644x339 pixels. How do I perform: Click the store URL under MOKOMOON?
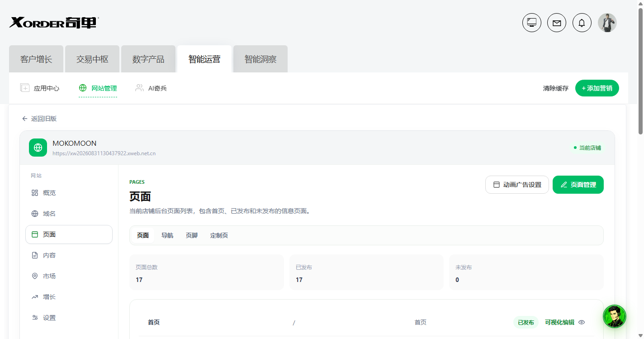tap(104, 153)
